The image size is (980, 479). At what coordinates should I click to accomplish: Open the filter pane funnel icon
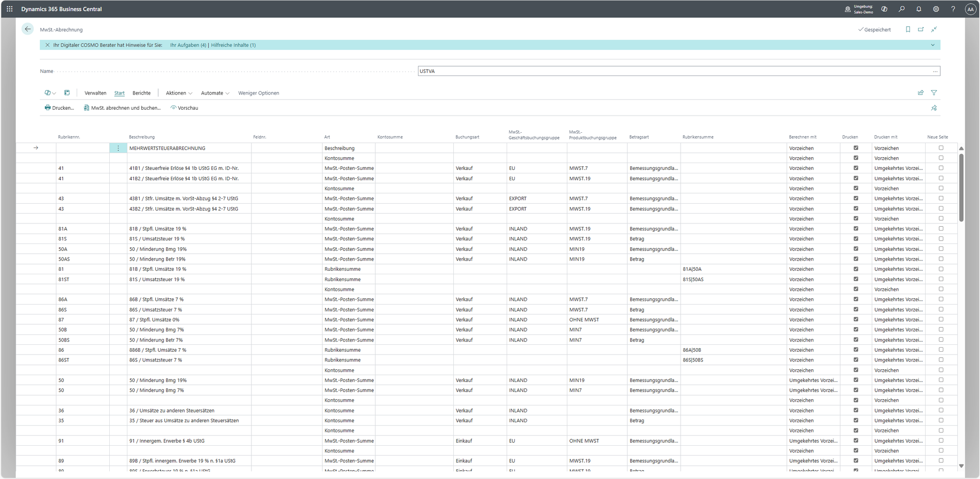(934, 93)
